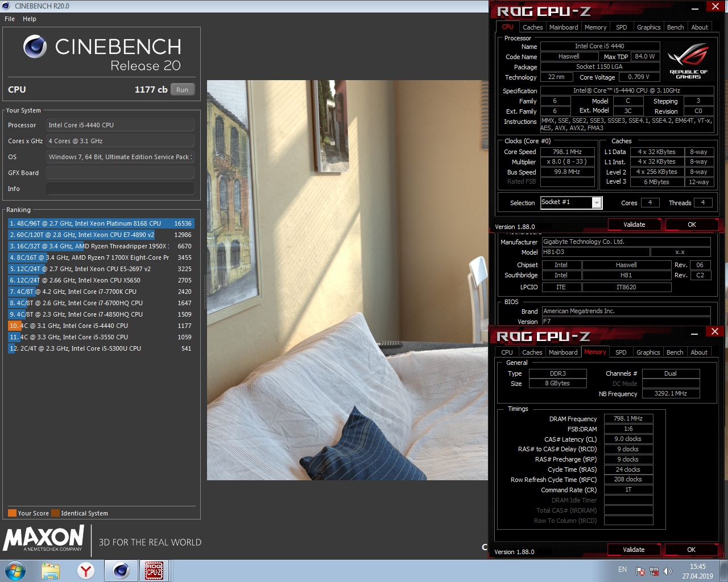The height and width of the screenshot is (582, 728).
Task: Open Bench tab in lower CPU-Z window
Action: pyautogui.click(x=675, y=352)
